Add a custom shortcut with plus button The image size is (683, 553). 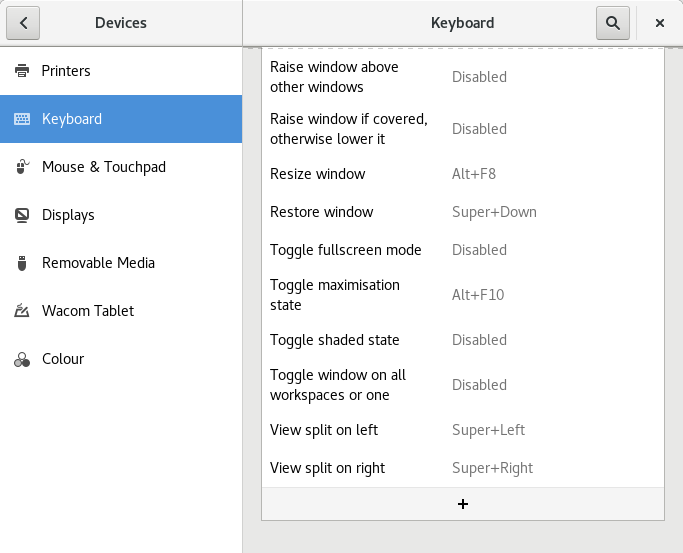462,504
